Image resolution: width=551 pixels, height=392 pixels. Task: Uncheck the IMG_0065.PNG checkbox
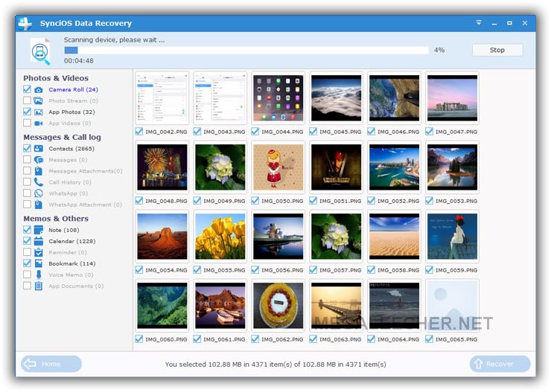coord(429,339)
